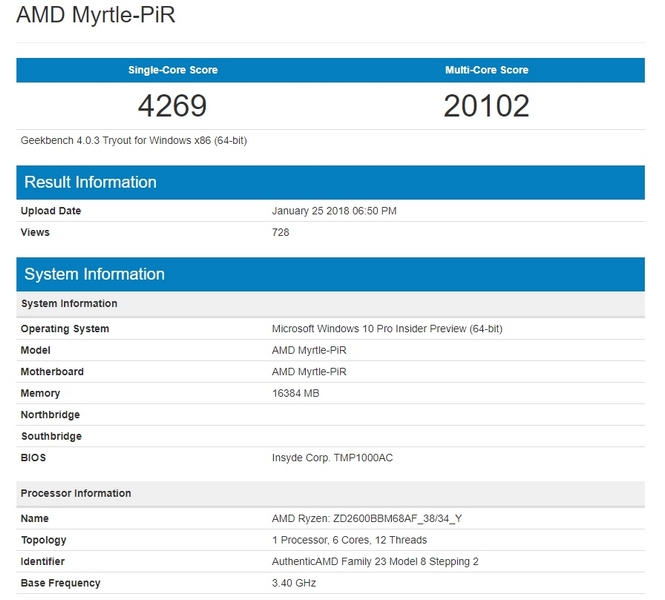665x600 pixels.
Task: Click the AMD Myrtle-PiR page title
Action: [96, 18]
